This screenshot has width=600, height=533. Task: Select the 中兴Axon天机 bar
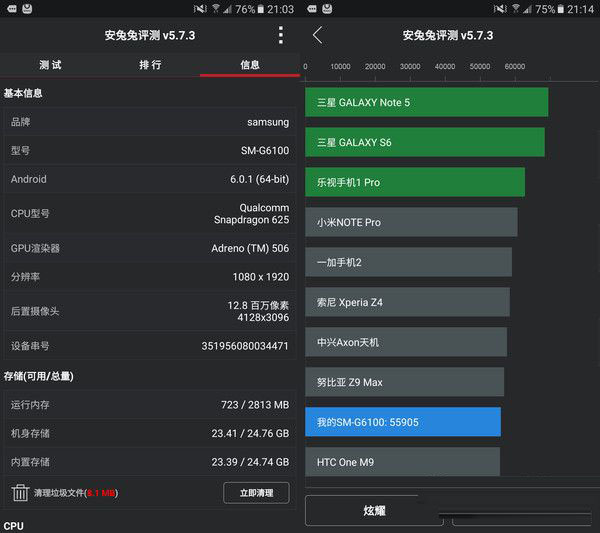click(406, 342)
